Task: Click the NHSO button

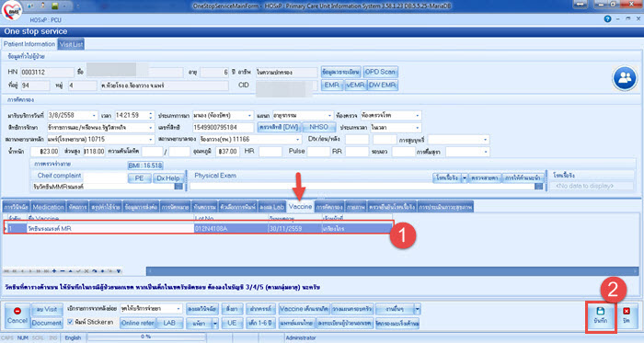Action: pos(318,127)
